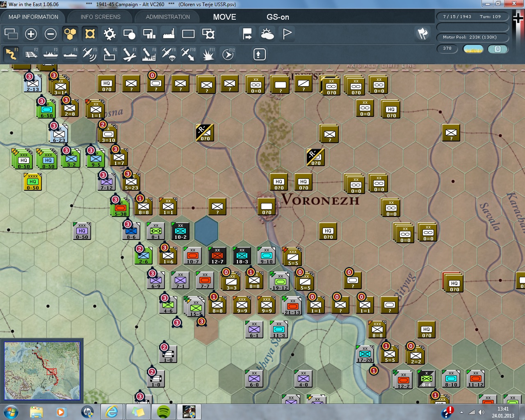The image size is (525, 420).
Task: Click the sun-and-cloud weather icon
Action: 267,34
